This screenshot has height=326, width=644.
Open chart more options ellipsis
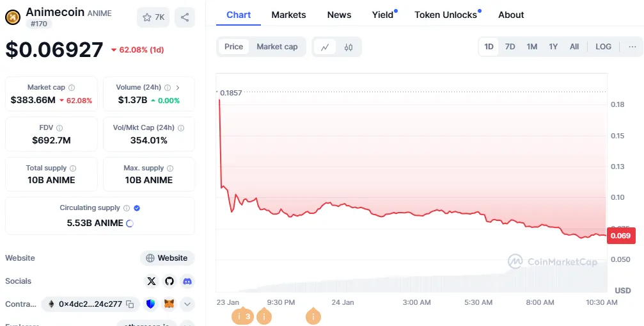pyautogui.click(x=632, y=47)
